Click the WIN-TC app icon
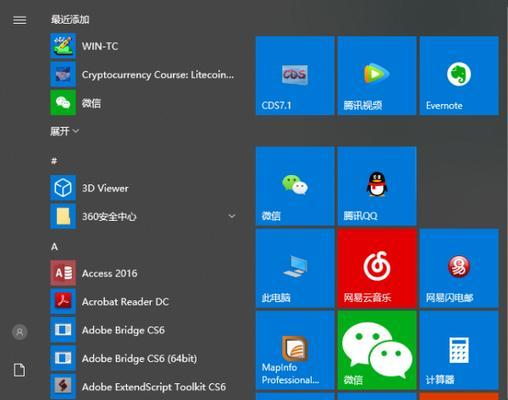The height and width of the screenshot is (400, 508). click(63, 46)
